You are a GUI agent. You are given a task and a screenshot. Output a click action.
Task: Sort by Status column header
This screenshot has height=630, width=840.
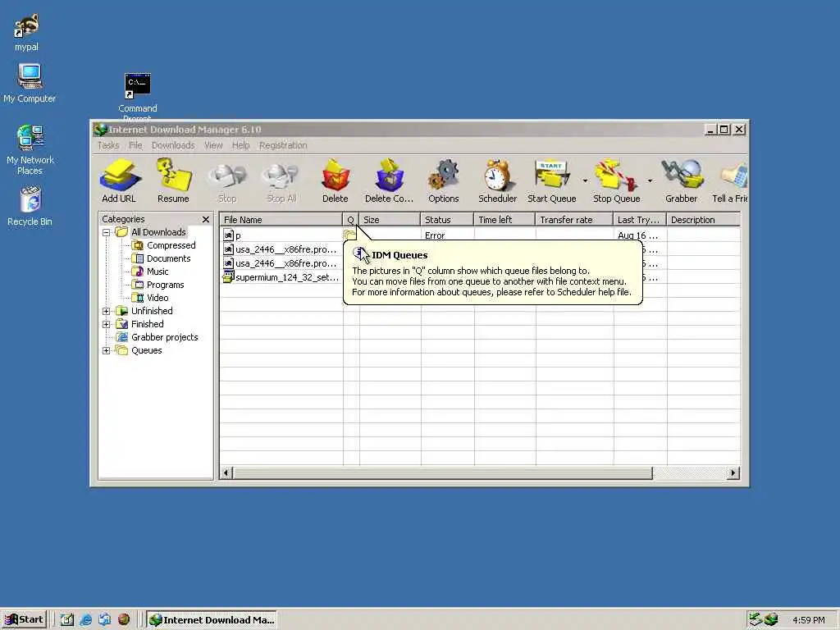447,220
